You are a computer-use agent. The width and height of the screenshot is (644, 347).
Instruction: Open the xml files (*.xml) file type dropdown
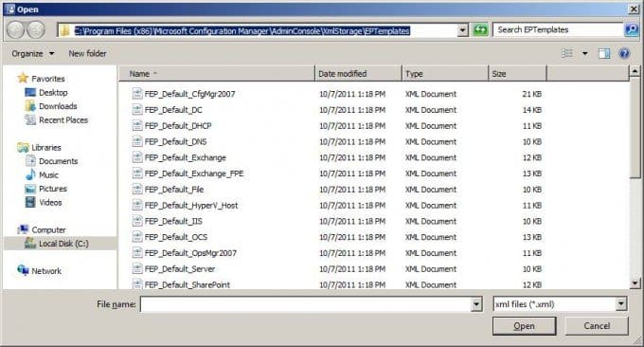coord(621,304)
